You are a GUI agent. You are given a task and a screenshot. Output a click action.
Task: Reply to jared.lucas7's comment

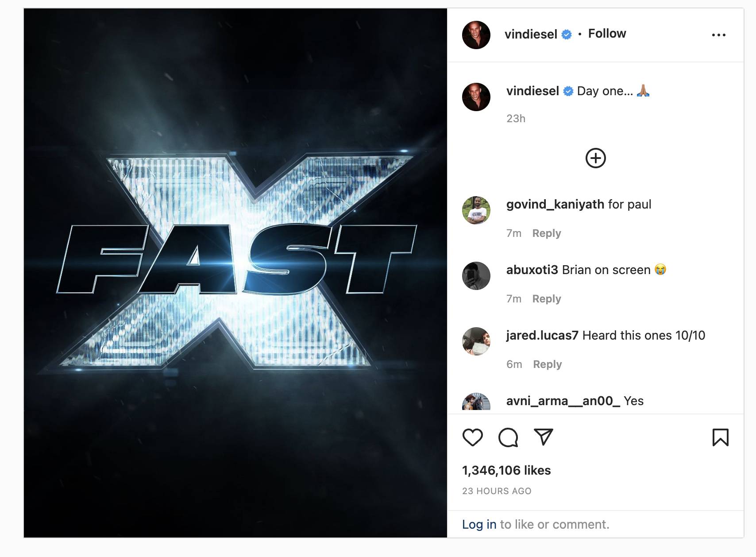pos(547,364)
